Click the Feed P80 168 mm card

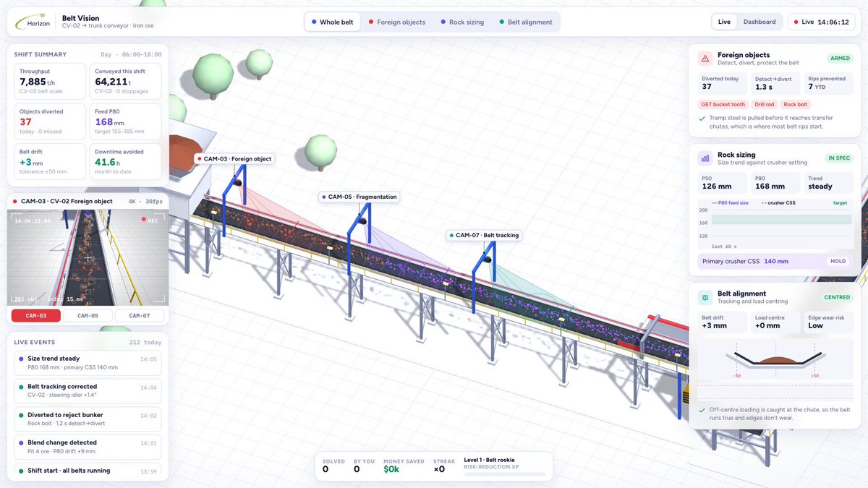click(125, 121)
